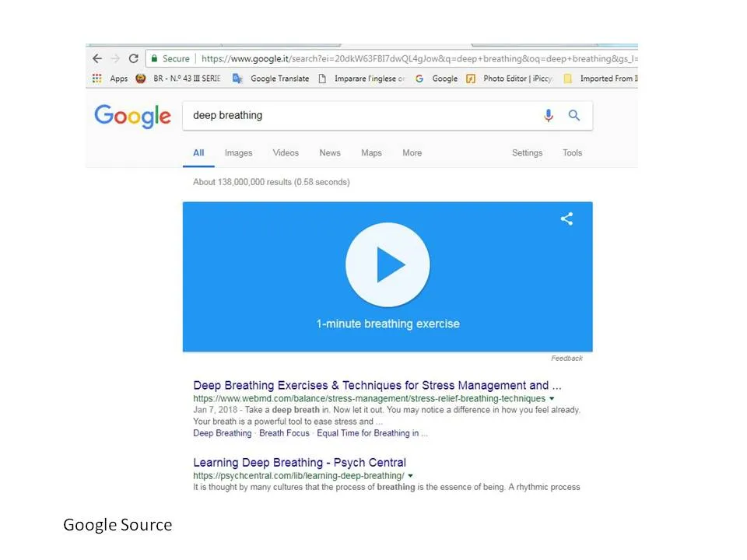Click the psychcentral.com/lib/learning-deep-breathing URL text
Image resolution: width=747 pixels, height=560 pixels.
(299, 476)
